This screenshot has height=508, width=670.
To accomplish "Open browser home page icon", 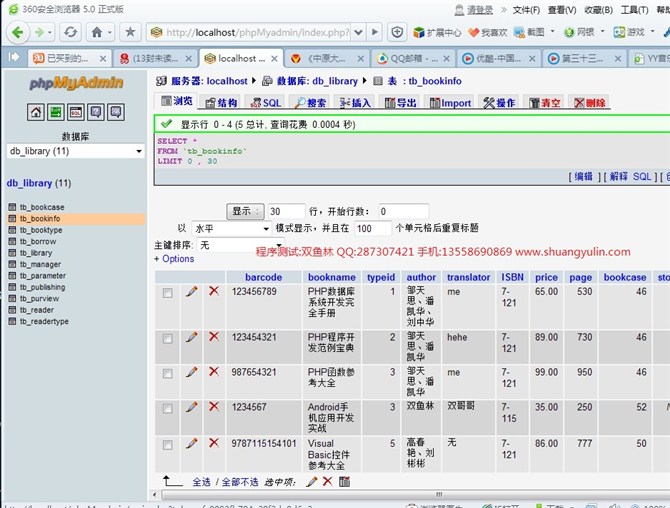I will 97,32.
